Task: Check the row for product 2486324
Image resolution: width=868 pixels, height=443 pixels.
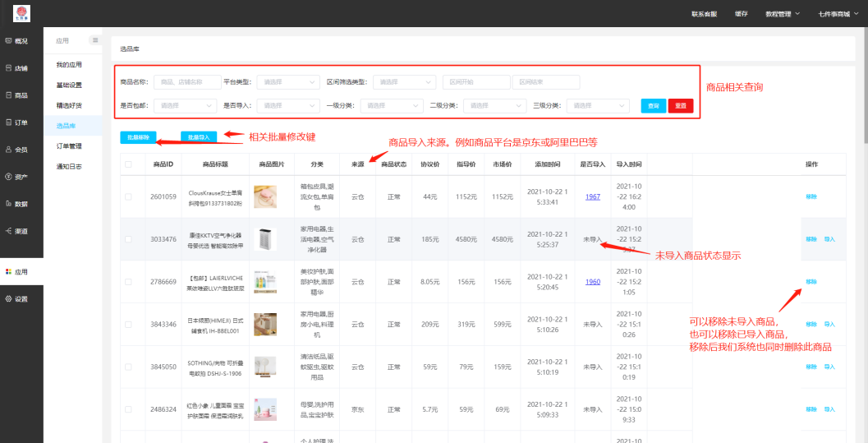Action: point(128,410)
